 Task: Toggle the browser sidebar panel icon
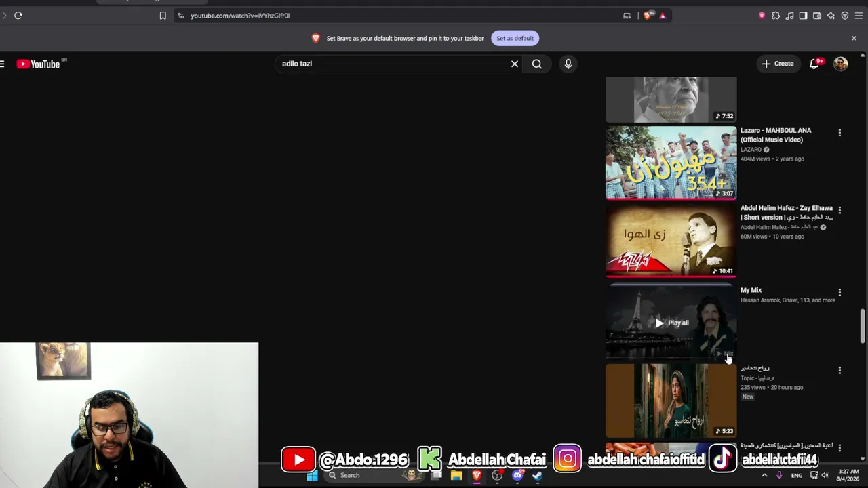pos(803,16)
